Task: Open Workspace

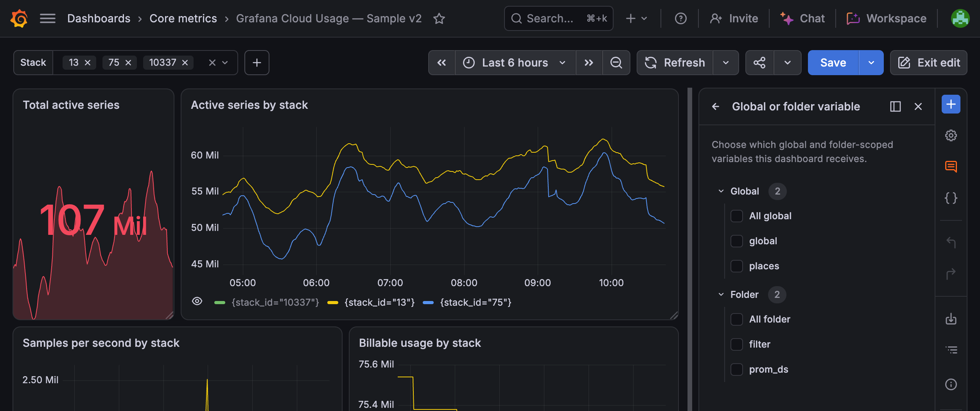Action: pyautogui.click(x=887, y=18)
